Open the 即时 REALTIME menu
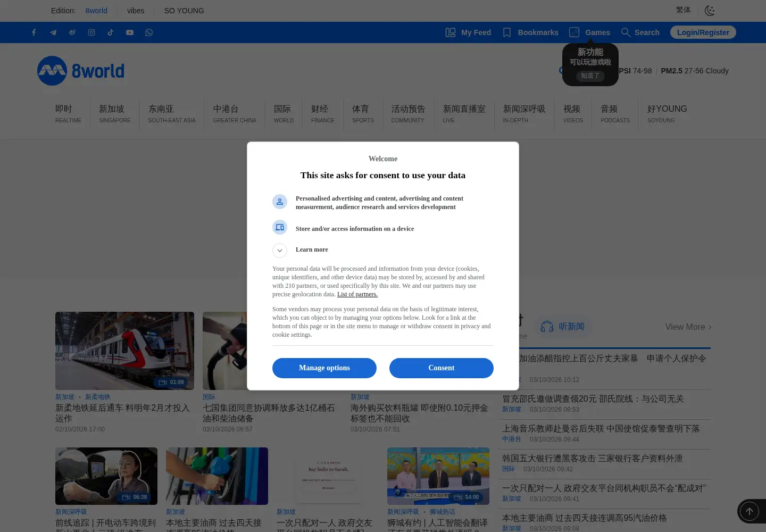Viewport: 766px width, 532px height. click(x=68, y=114)
